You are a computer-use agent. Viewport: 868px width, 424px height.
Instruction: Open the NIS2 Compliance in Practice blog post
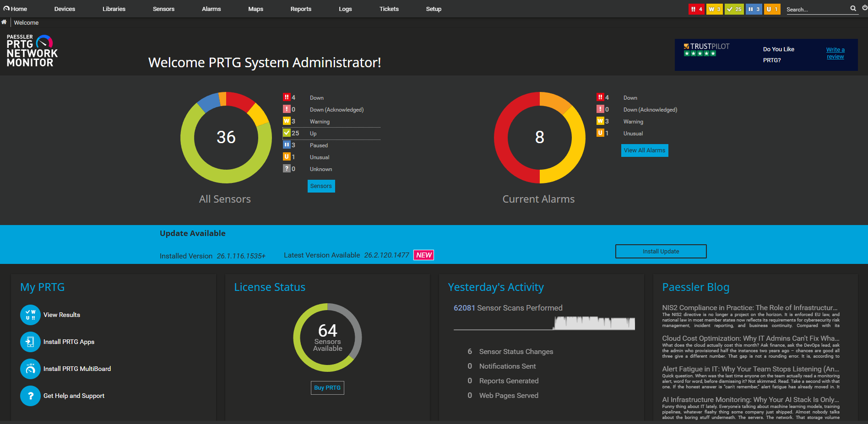coord(750,308)
